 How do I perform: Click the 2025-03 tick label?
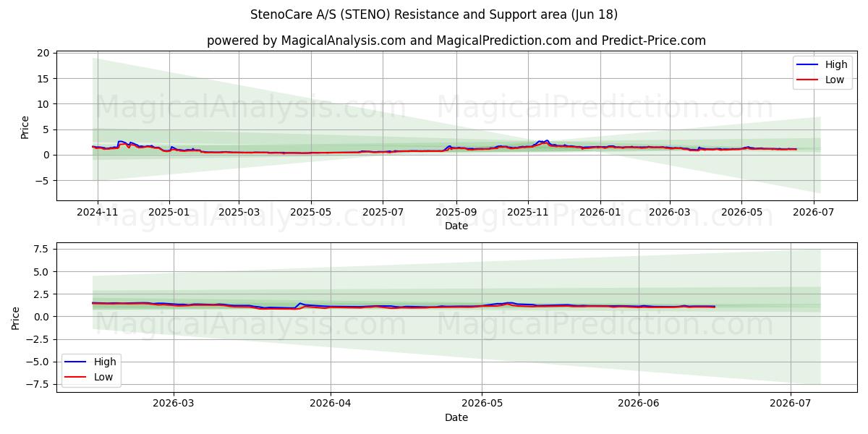click(x=239, y=212)
